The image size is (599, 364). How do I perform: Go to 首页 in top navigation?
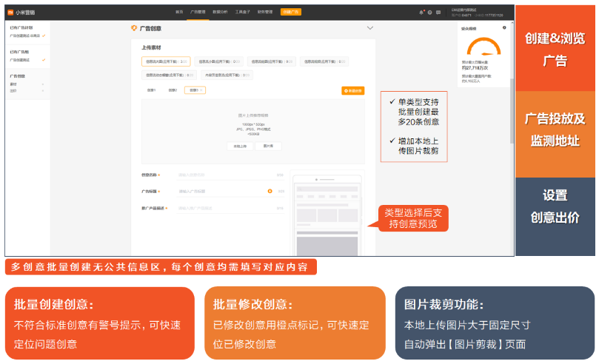click(x=179, y=12)
